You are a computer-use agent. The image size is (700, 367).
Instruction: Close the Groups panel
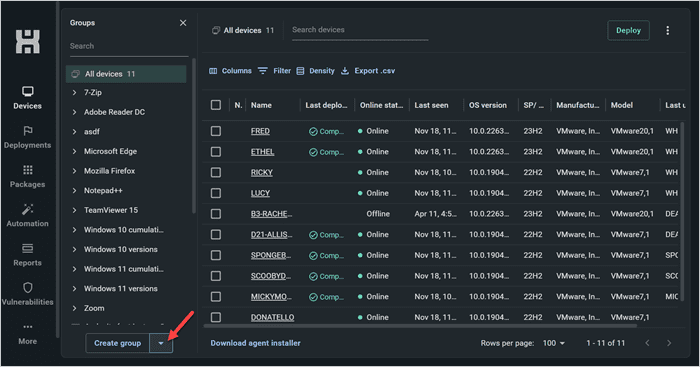[x=183, y=23]
